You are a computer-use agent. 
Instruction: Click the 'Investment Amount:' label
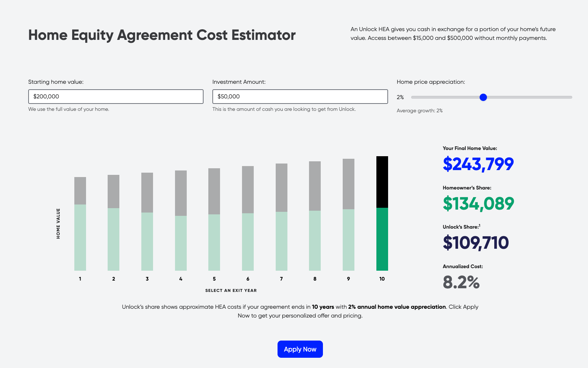pyautogui.click(x=239, y=82)
